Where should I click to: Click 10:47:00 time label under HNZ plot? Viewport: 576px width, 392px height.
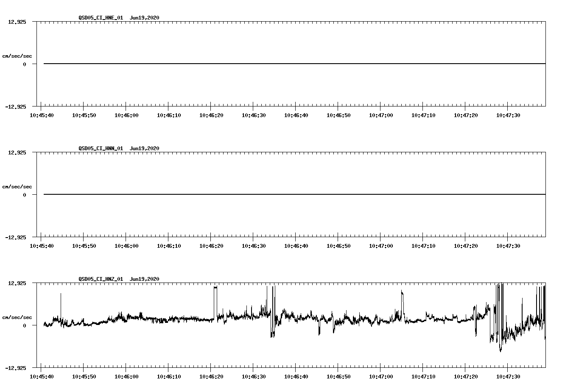pos(381,377)
